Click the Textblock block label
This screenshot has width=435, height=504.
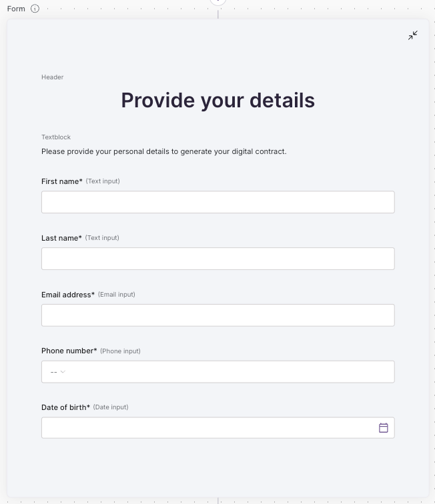[56, 137]
